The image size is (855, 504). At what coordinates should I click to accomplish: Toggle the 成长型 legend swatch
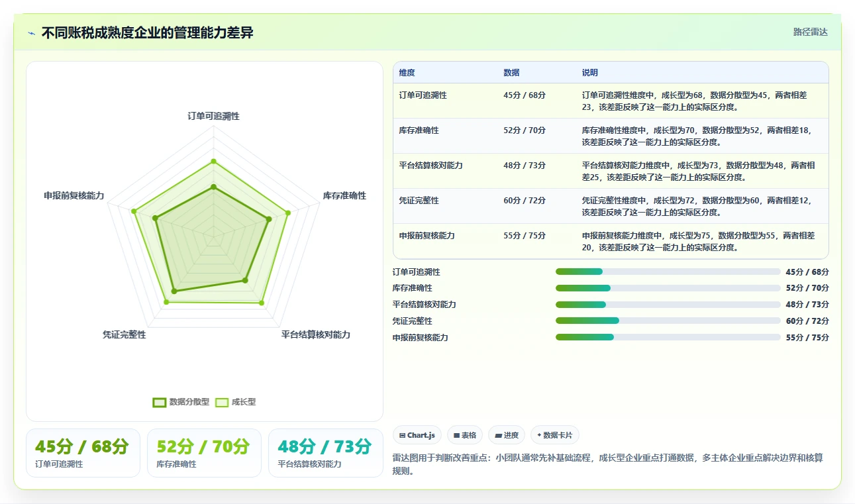point(222,402)
